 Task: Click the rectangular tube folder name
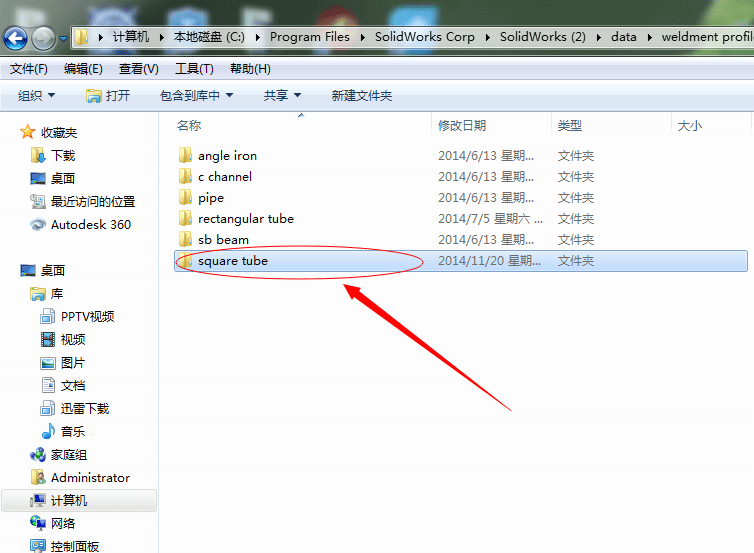point(246,219)
